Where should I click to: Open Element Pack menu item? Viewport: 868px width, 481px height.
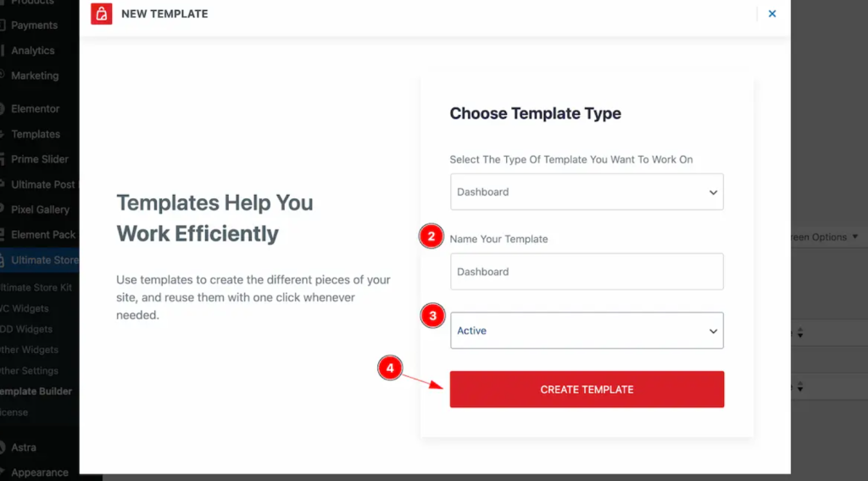[42, 235]
